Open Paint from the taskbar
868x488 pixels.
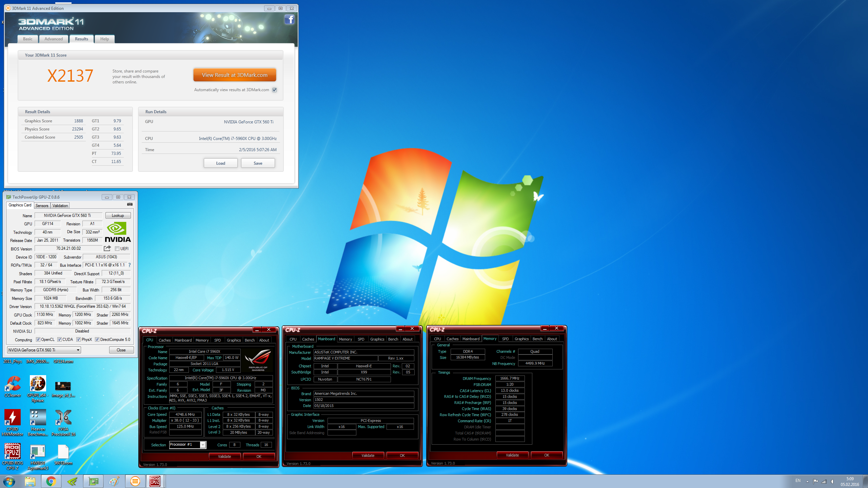(114, 481)
